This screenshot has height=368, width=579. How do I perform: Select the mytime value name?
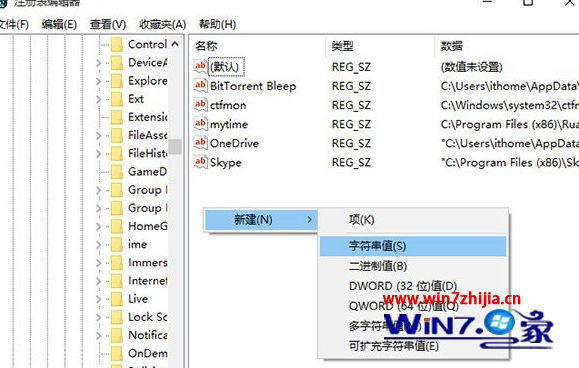pyautogui.click(x=229, y=124)
